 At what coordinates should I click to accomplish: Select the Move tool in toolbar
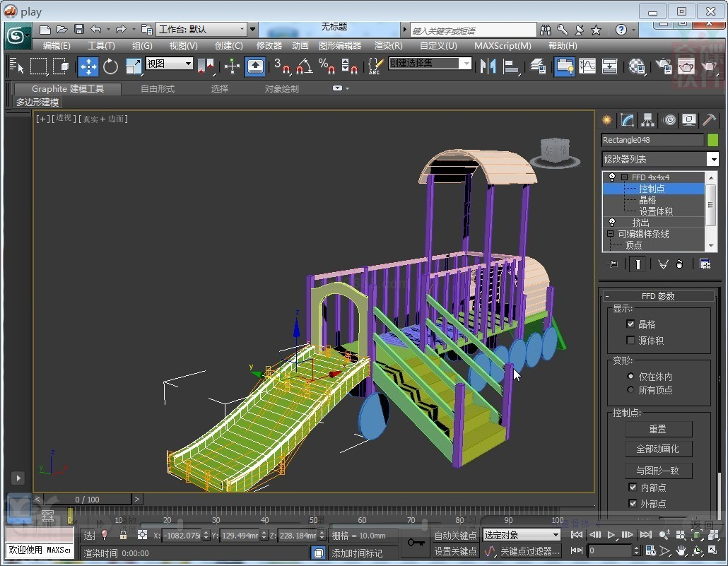(88, 66)
